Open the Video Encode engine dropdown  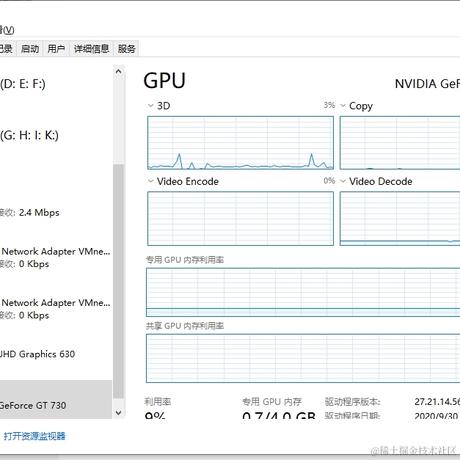click(x=150, y=181)
